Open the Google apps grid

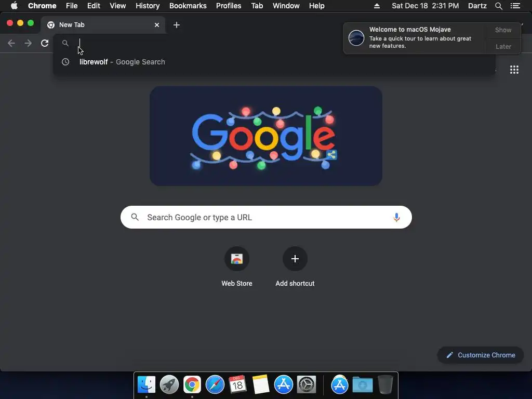(x=514, y=70)
